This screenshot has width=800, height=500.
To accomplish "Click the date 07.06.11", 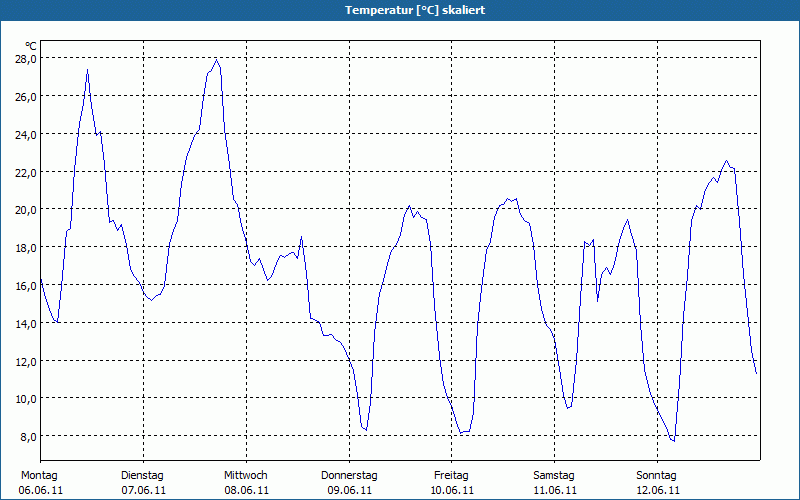I will tap(144, 490).
